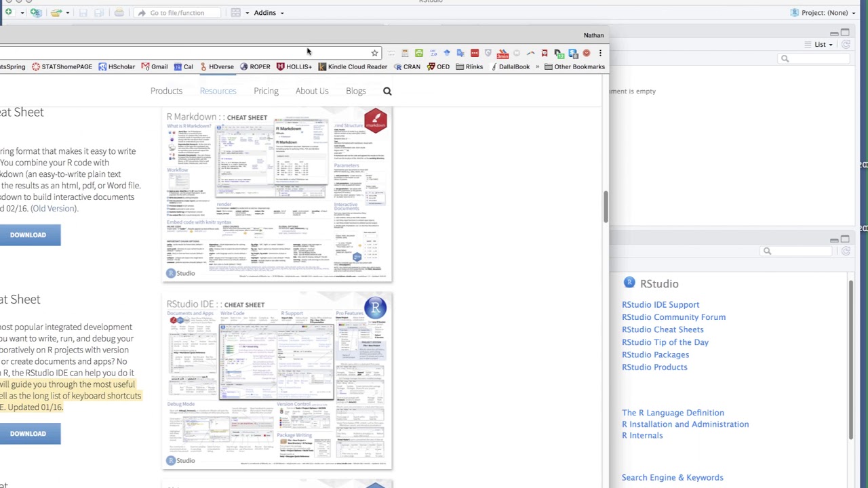Image resolution: width=868 pixels, height=488 pixels.
Task: Open Search Engine & Keywords link
Action: pyautogui.click(x=672, y=478)
